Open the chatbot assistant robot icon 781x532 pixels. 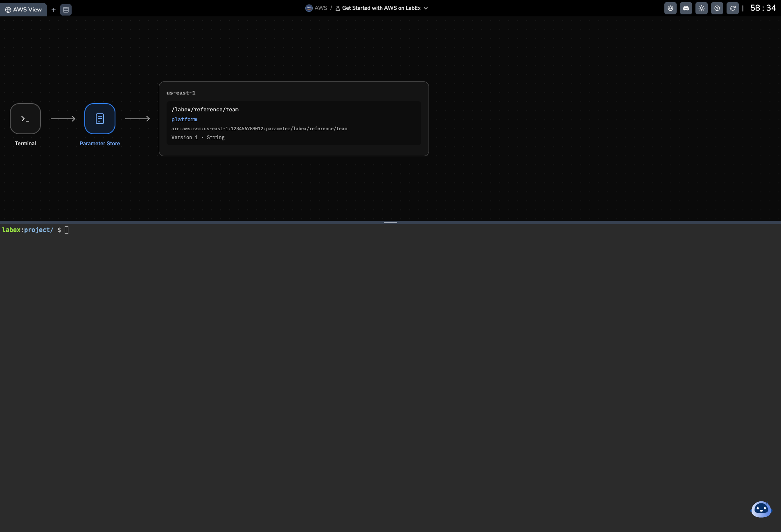click(761, 509)
